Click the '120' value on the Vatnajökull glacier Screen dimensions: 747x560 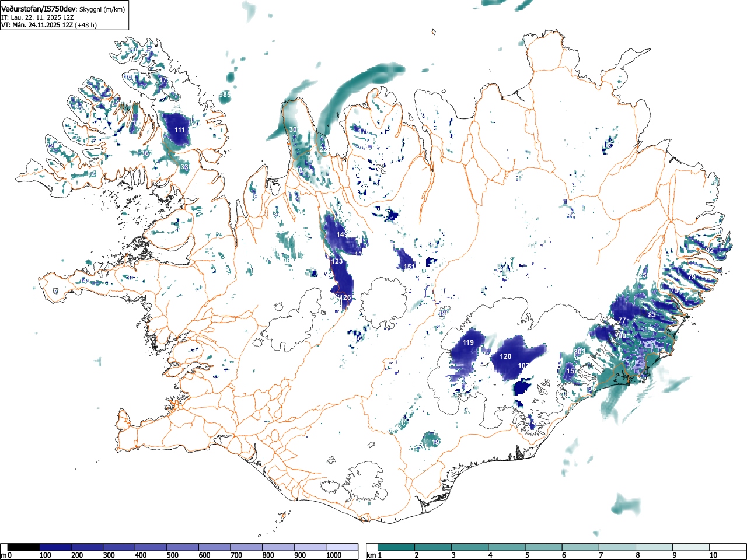(x=505, y=356)
